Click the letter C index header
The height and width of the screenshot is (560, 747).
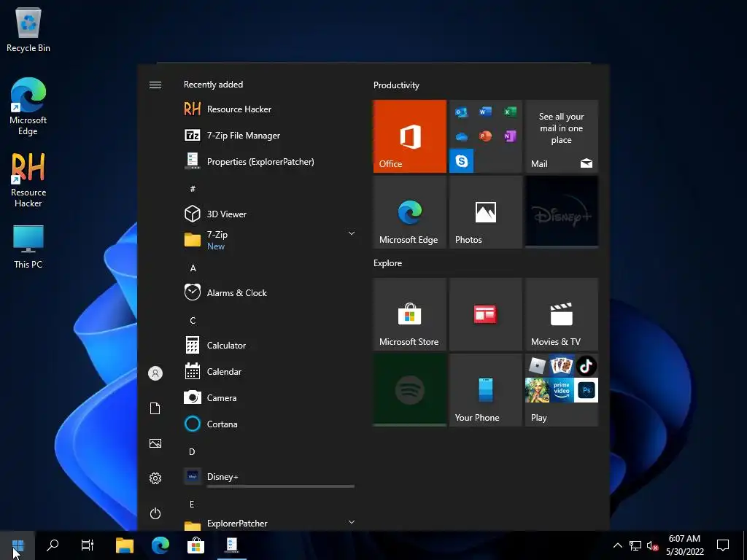pos(193,321)
